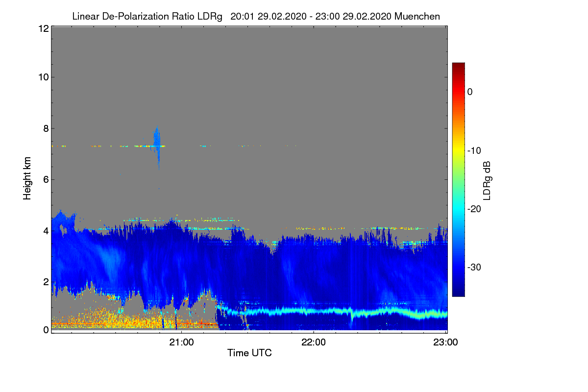
Task: Click the 4 km height tick label
Action: coord(45,230)
